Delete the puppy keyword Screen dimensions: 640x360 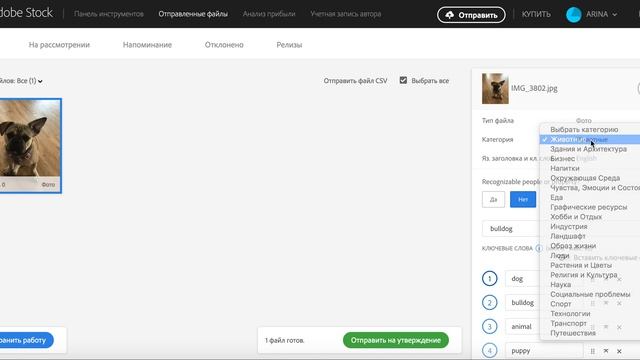coord(619,351)
